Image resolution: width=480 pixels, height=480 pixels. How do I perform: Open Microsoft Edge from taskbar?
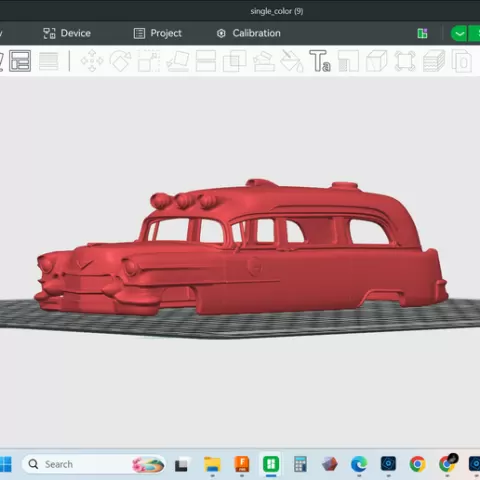pos(359,464)
